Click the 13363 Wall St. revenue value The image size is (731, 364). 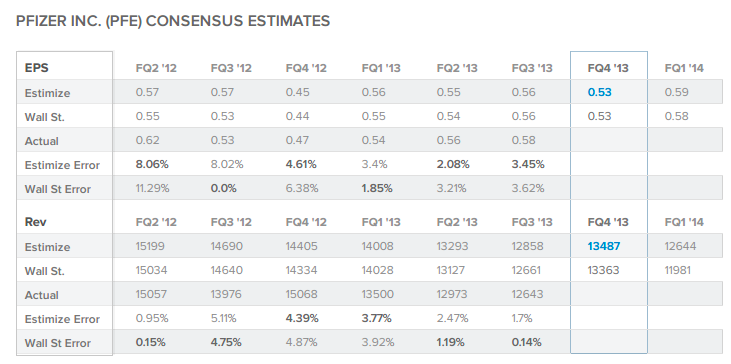(x=603, y=270)
